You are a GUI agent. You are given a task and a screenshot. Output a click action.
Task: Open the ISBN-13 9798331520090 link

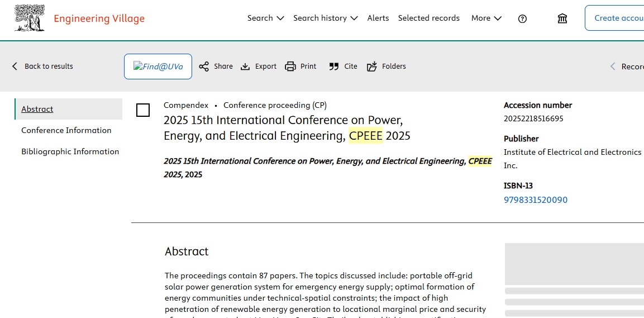click(536, 200)
